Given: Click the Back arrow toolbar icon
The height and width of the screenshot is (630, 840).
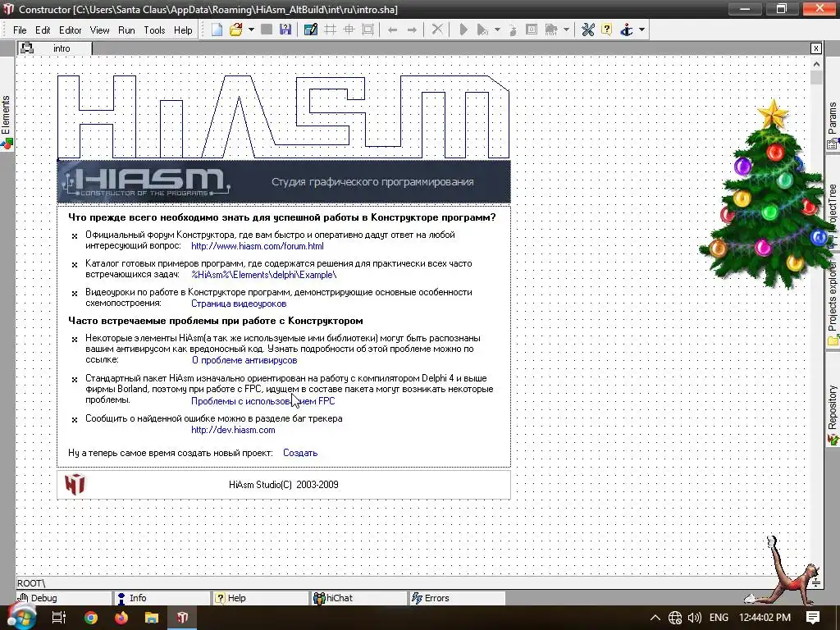Looking at the screenshot, I should click(x=392, y=30).
